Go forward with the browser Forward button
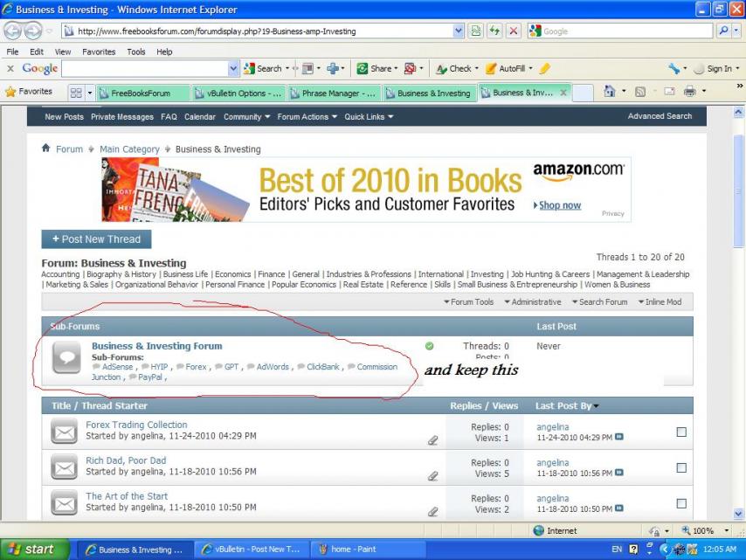The height and width of the screenshot is (560, 746). pos(33,31)
